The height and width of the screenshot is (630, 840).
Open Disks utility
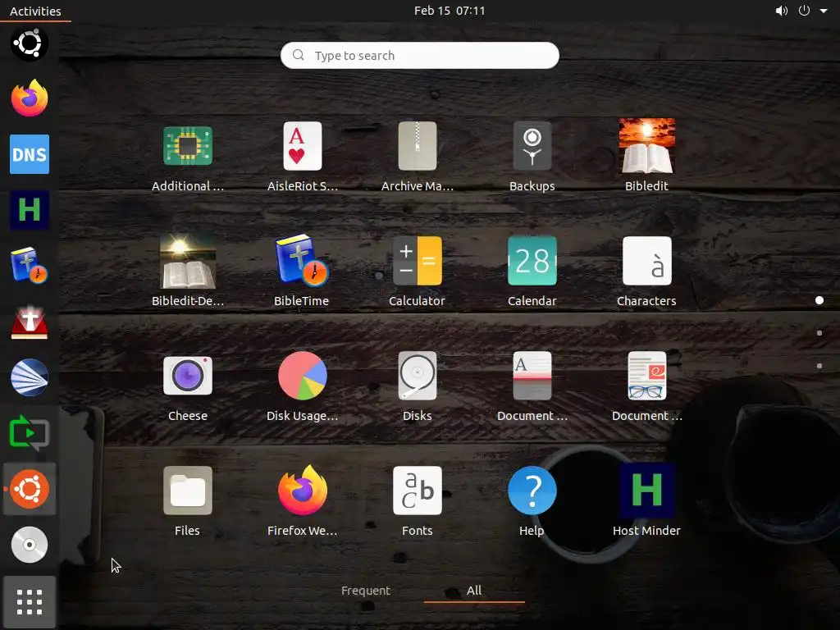coord(418,386)
